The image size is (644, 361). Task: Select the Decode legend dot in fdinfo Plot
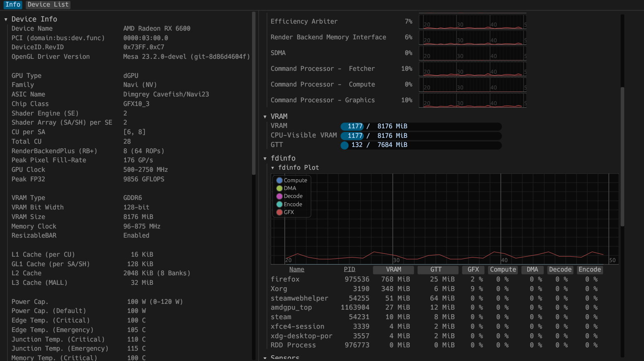pyautogui.click(x=279, y=196)
